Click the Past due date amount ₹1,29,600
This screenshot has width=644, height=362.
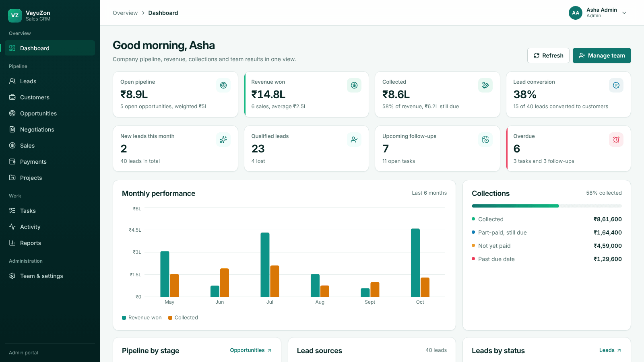(608, 259)
